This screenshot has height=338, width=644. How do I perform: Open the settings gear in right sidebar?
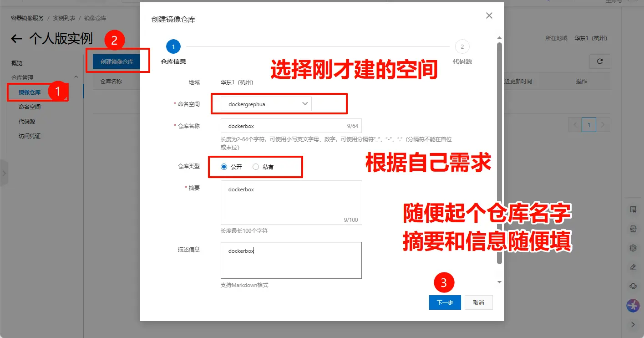point(633,248)
